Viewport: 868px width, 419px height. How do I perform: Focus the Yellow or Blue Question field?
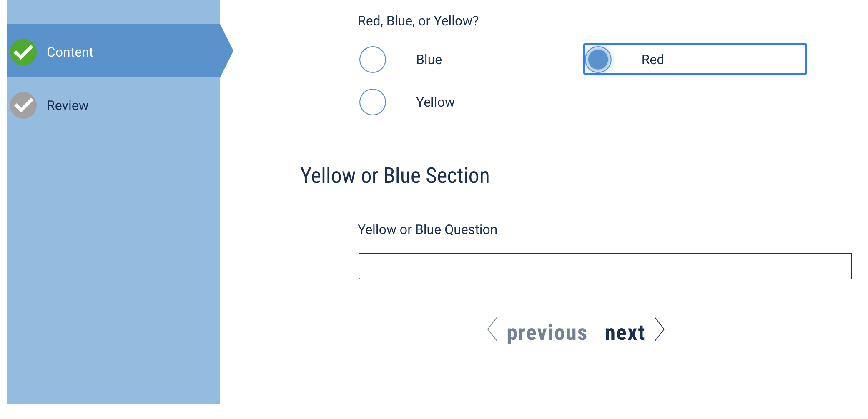[605, 266]
